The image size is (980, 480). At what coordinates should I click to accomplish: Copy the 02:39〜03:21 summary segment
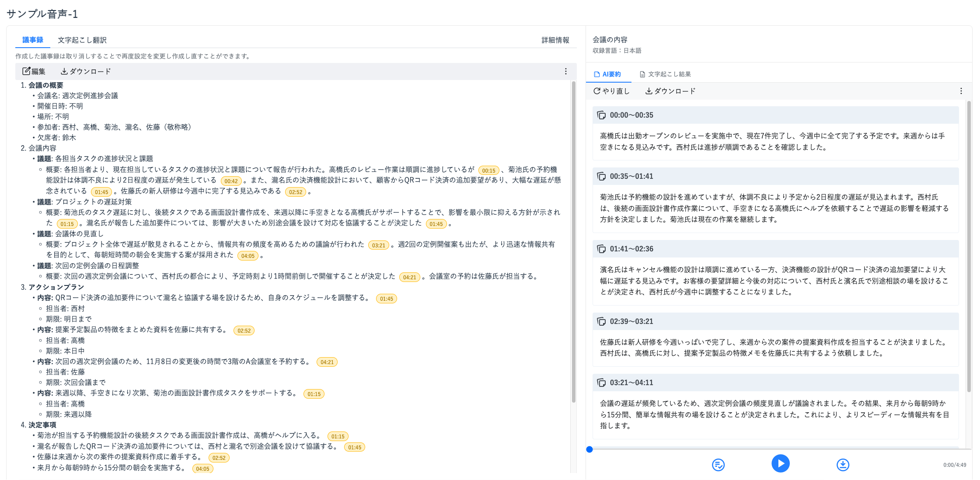601,321
